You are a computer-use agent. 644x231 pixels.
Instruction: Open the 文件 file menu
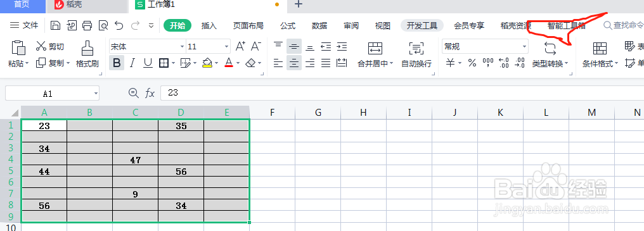point(24,26)
